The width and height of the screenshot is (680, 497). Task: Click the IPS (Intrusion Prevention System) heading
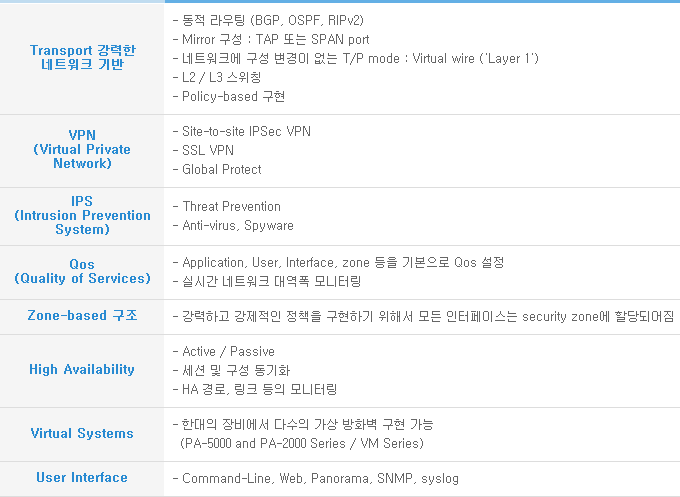[x=82, y=215]
